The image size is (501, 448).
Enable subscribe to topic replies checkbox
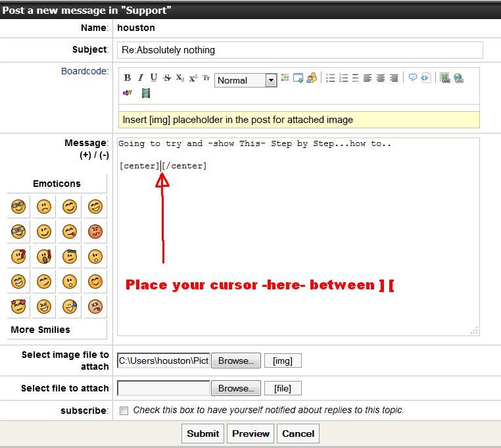coord(124,411)
